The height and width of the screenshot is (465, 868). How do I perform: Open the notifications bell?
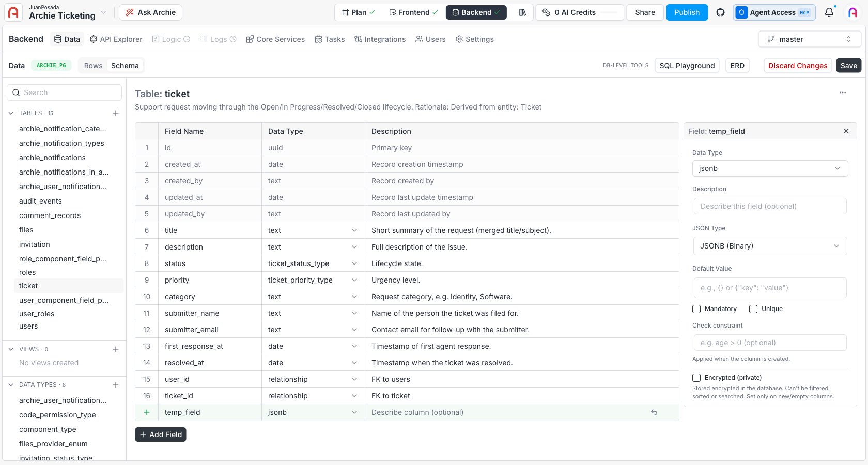pos(829,12)
